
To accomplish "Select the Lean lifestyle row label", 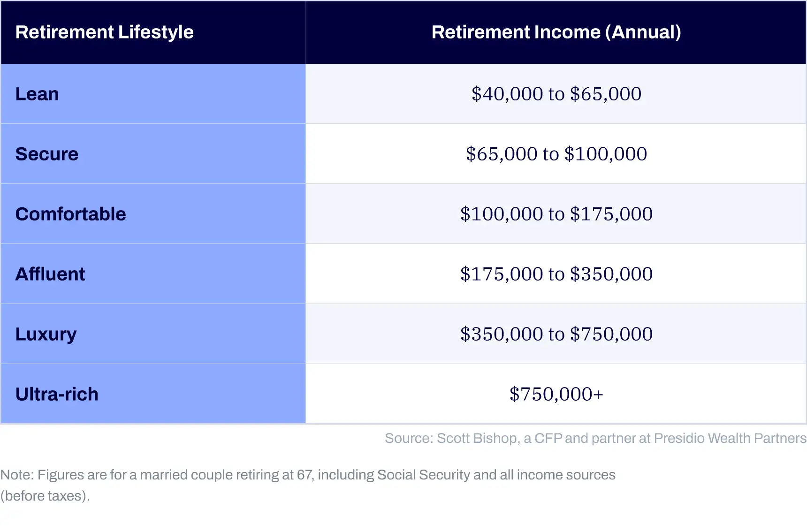I will pos(153,94).
